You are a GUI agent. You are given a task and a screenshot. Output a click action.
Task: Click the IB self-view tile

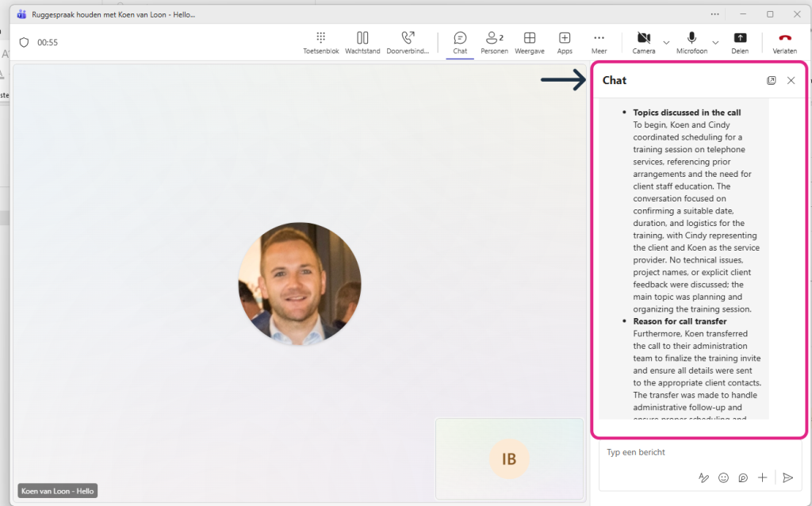point(510,458)
